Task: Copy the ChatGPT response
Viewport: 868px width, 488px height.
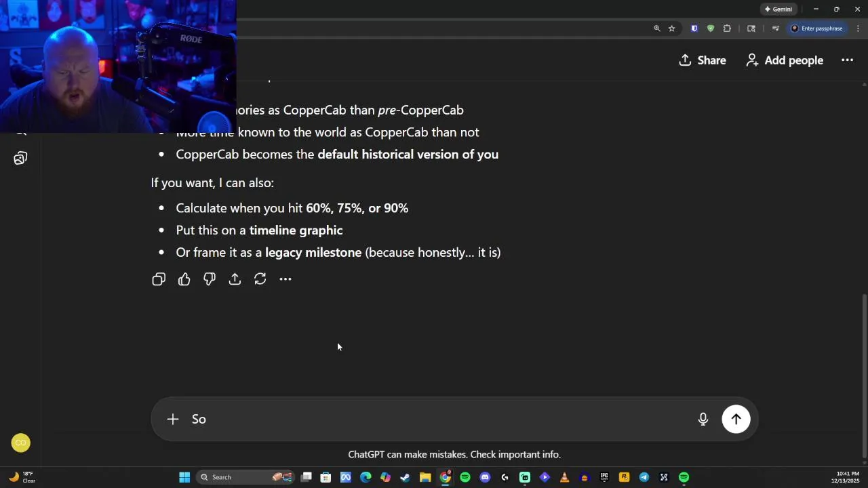Action: (x=159, y=279)
